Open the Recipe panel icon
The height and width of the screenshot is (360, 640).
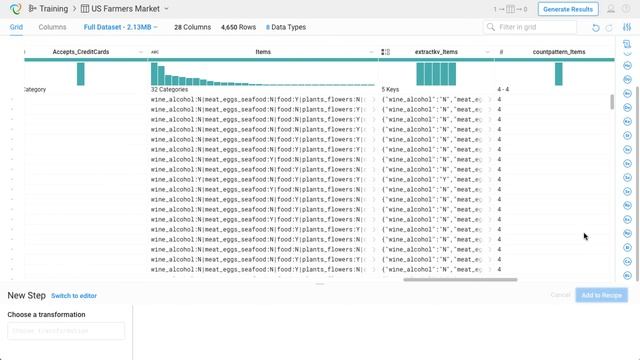coord(627,44)
